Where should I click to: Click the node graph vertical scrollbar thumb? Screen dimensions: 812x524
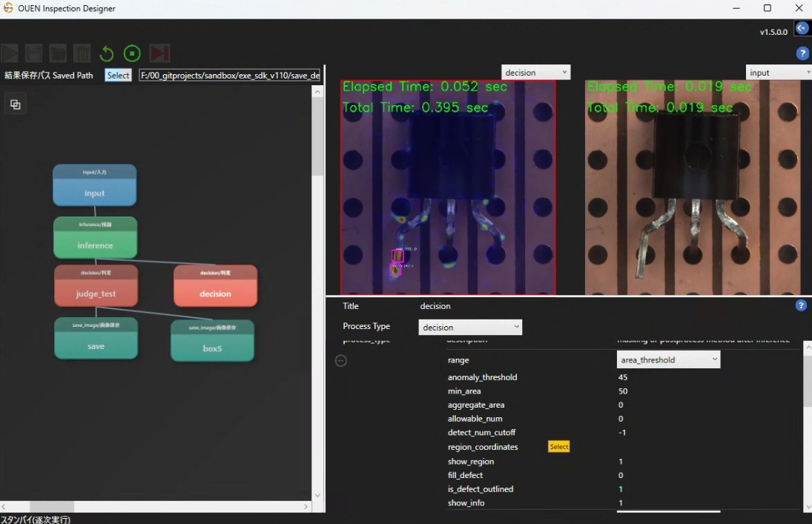click(317, 137)
